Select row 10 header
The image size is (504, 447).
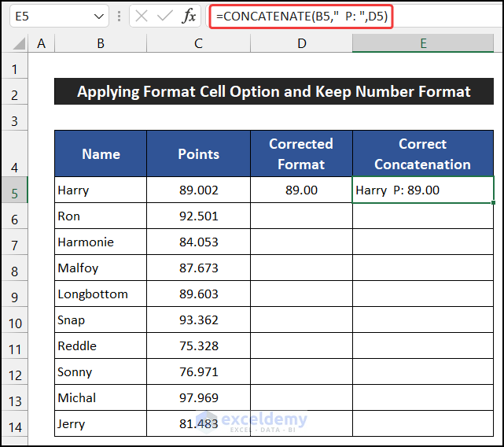tap(14, 320)
